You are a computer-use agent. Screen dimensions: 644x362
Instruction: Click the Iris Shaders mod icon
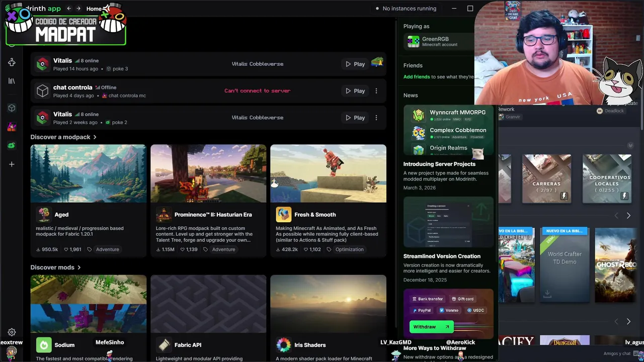tap(283, 345)
